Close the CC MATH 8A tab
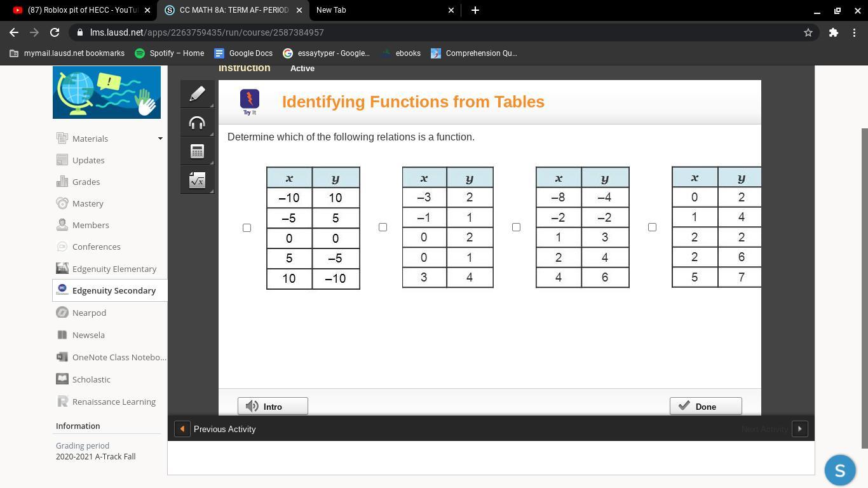The width and height of the screenshot is (868, 488). pos(299,10)
